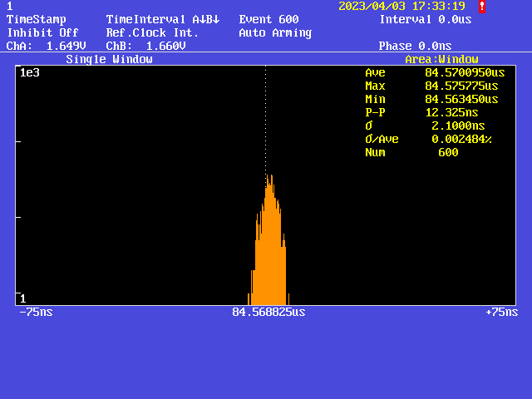Click the red alert icon beside the timestamp

pos(482,6)
